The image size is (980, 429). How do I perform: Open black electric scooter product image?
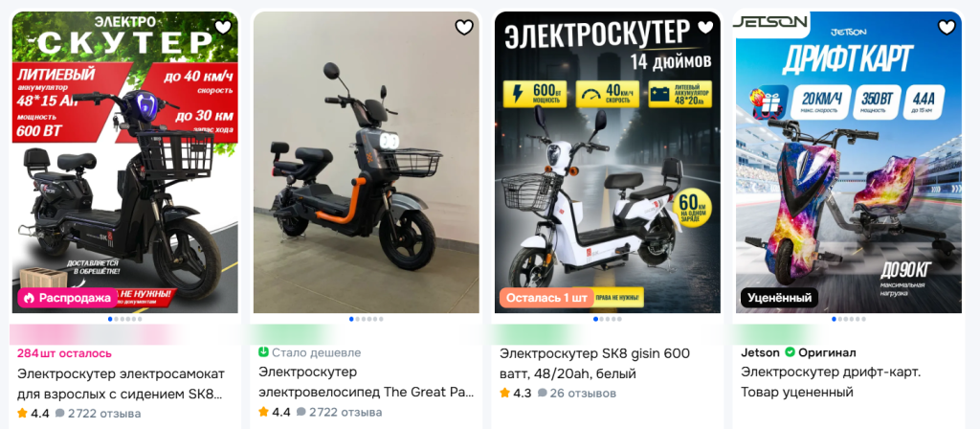[125, 162]
